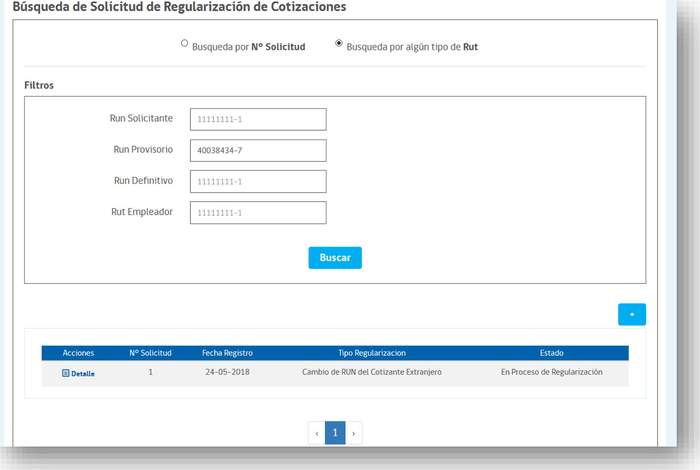
Task: Open the Detalle icon in the results row
Action: [66, 373]
